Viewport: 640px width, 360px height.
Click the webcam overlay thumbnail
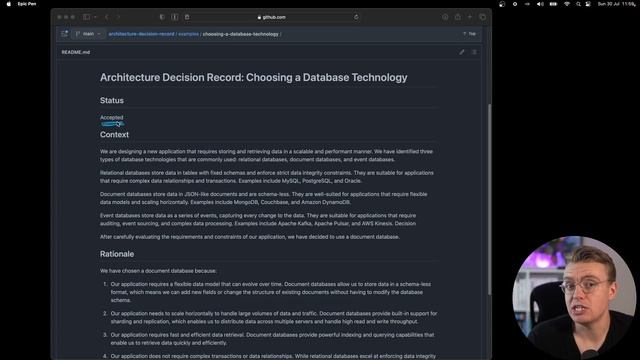[574, 297]
